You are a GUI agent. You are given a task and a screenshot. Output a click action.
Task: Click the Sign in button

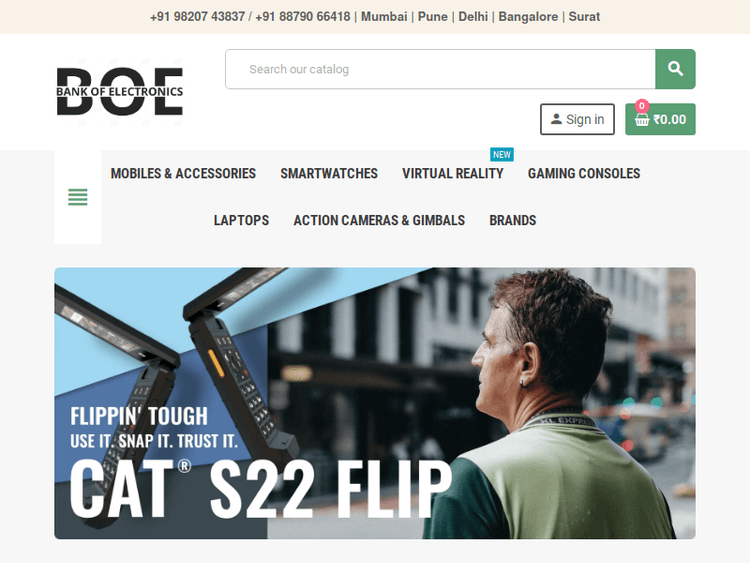[x=577, y=119]
